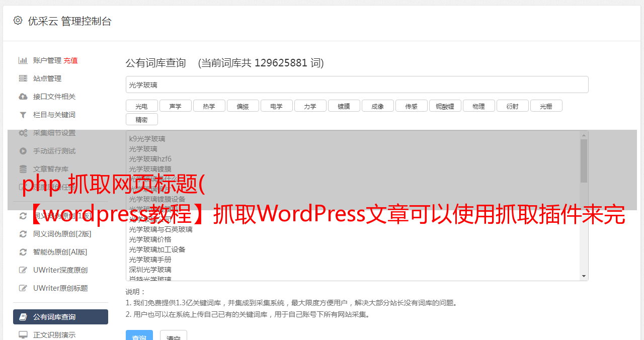644x340 pixels.
Task: Open 正文识别演示 in the sidebar
Action: click(x=54, y=335)
